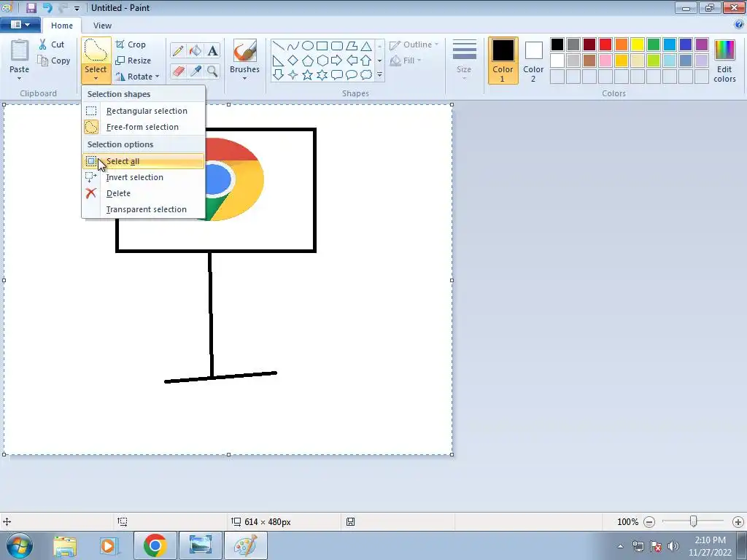747x560 pixels.
Task: Click the Save icon in title bar
Action: (31, 7)
